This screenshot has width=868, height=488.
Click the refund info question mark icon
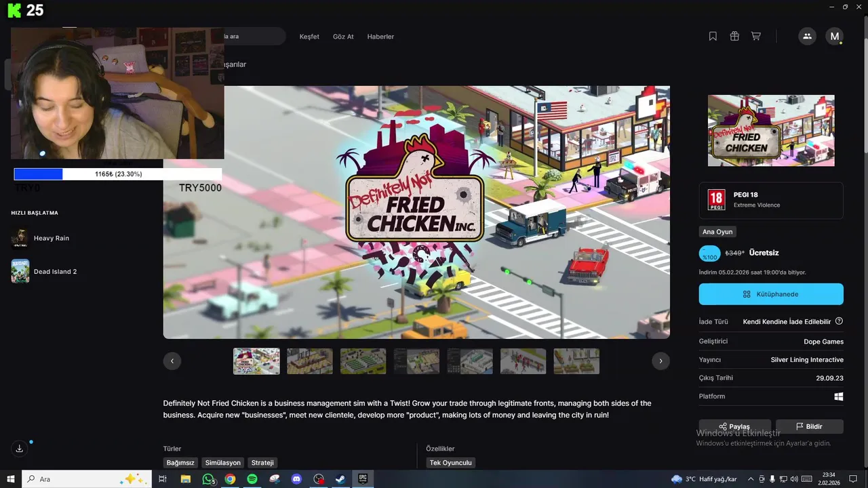click(839, 321)
